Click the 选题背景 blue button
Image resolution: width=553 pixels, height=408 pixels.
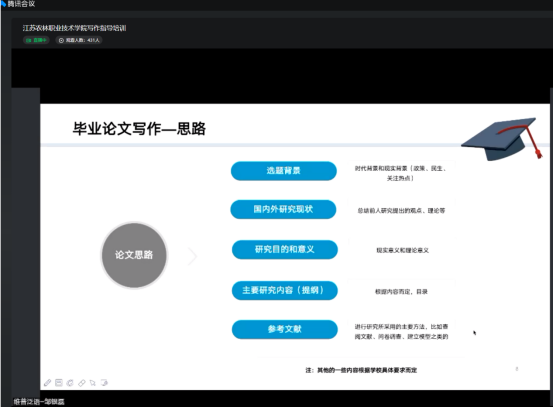coord(284,171)
